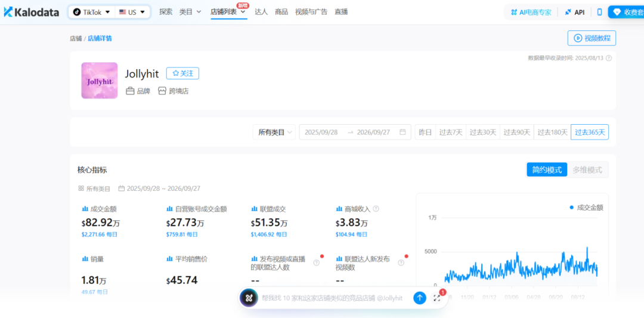Open the 视频与广告 menu item
This screenshot has height=318, width=644.
[311, 12]
